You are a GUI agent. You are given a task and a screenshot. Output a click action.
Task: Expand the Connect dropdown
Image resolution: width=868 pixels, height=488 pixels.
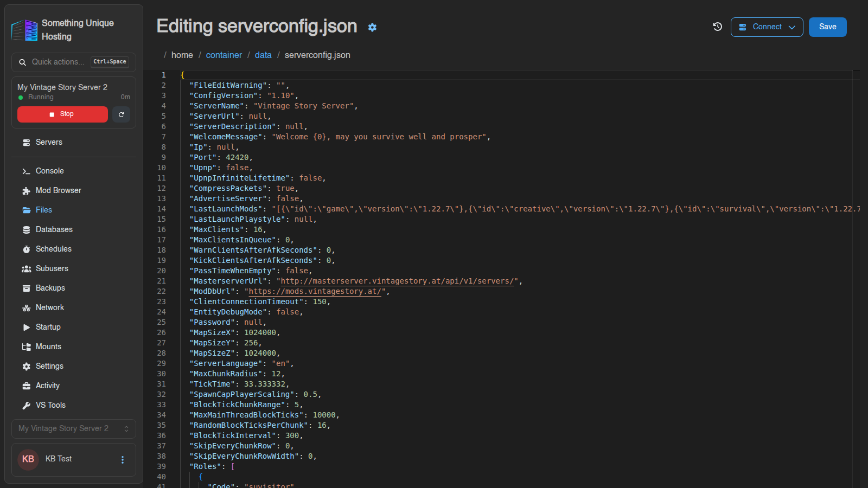tap(767, 27)
